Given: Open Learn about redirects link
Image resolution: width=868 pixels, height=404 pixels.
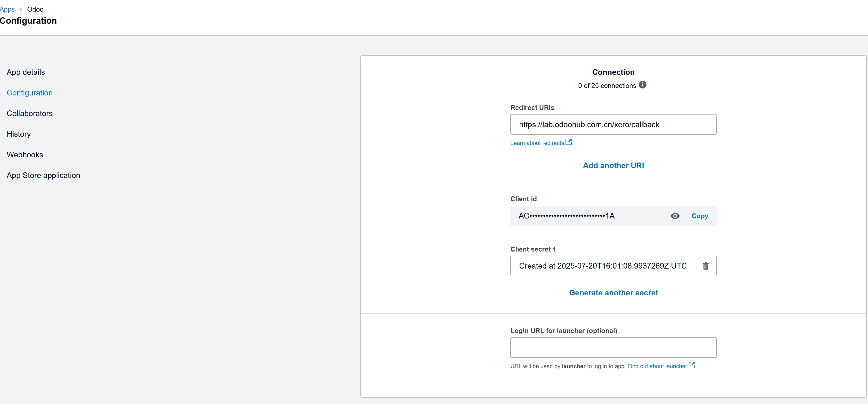Looking at the screenshot, I should [537, 143].
